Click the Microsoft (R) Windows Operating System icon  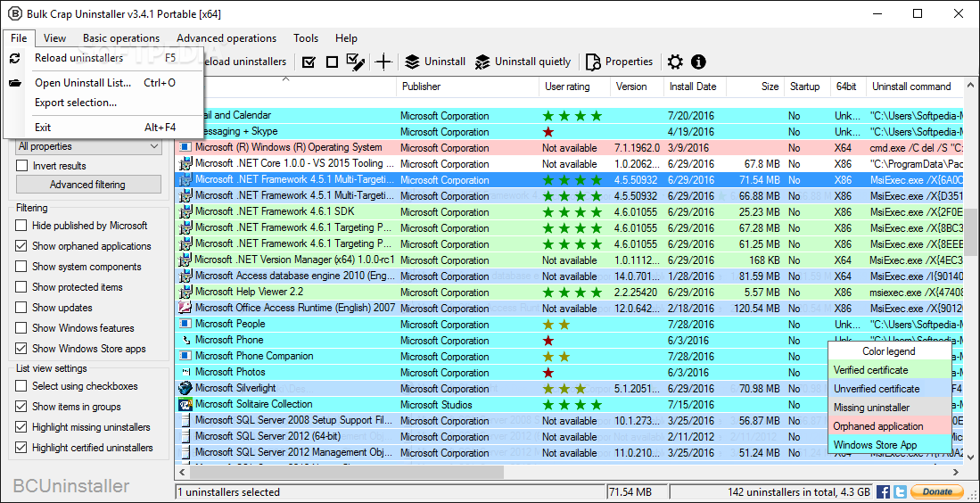pos(185,147)
